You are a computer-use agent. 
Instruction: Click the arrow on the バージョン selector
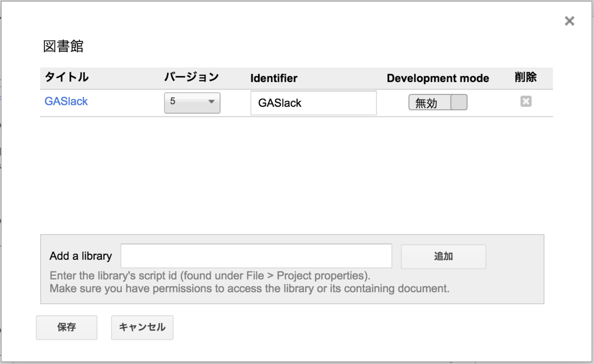tap(211, 102)
